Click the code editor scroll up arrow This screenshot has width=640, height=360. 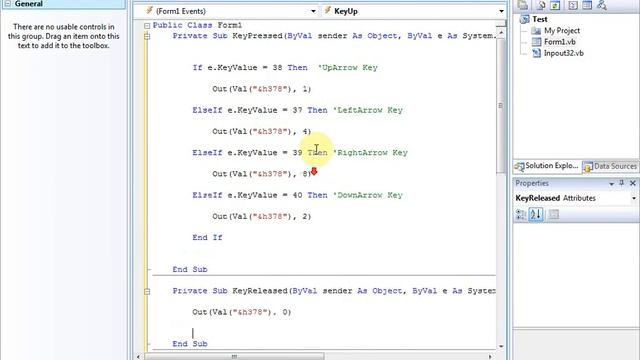[x=501, y=32]
